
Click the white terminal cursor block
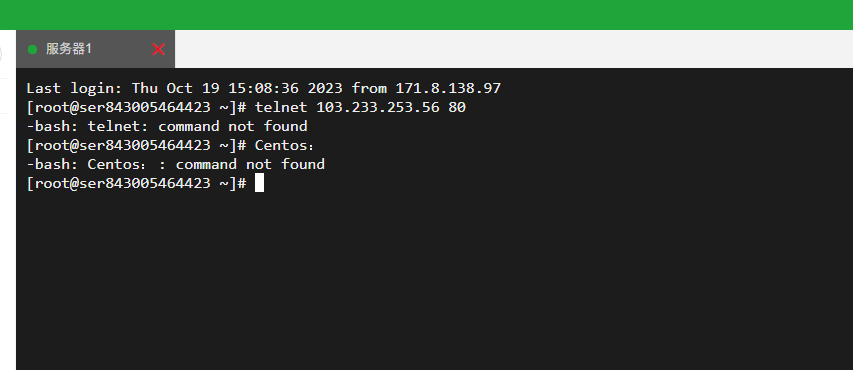point(259,183)
